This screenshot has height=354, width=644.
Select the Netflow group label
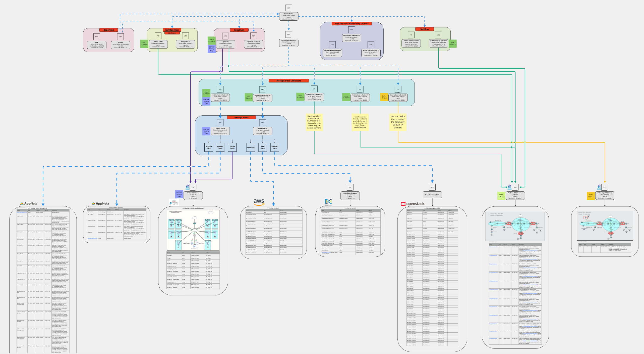pyautogui.click(x=425, y=29)
